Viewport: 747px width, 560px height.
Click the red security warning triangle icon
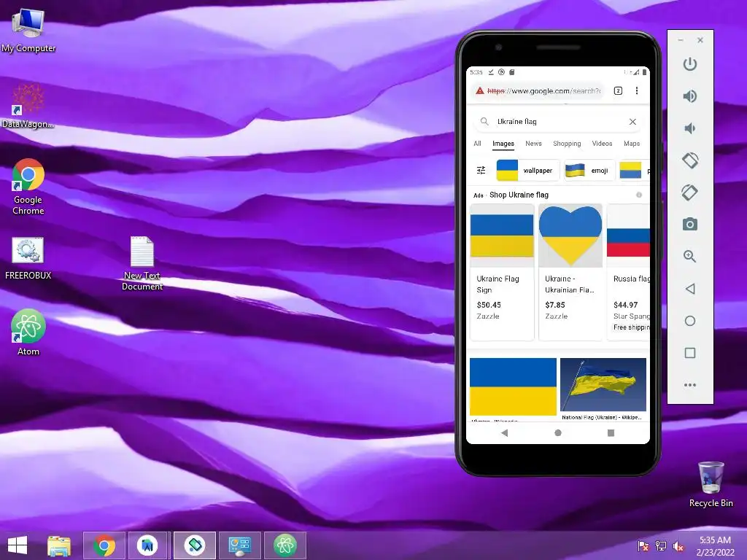click(x=480, y=90)
